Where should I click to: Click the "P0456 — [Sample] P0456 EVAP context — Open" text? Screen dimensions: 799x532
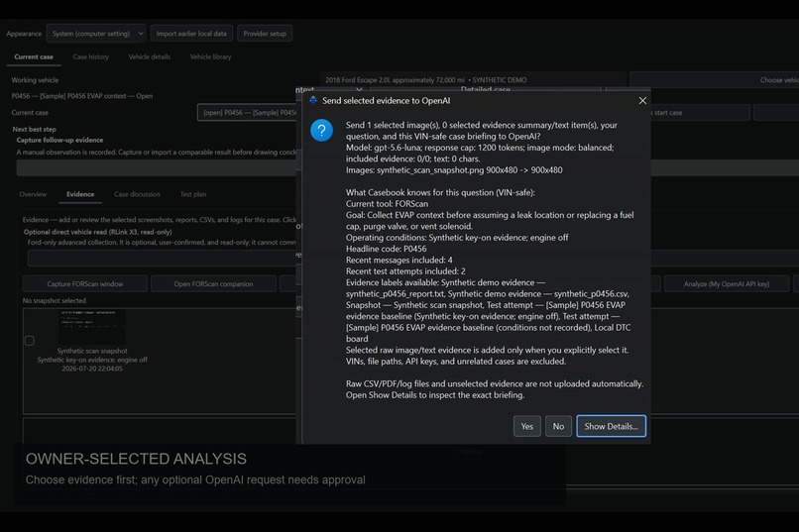point(82,96)
